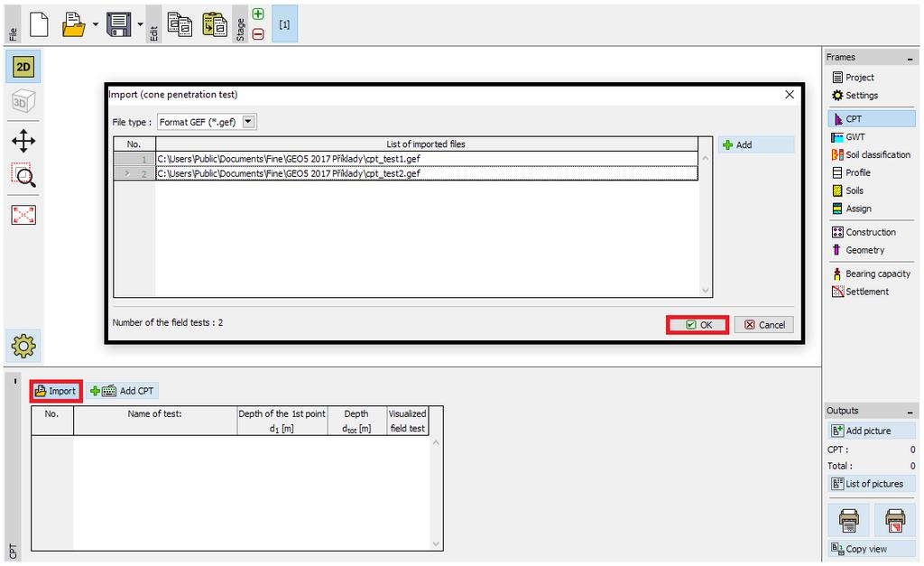Image resolution: width=924 pixels, height=566 pixels.
Task: Print the document with the printer icon
Action: 848,521
